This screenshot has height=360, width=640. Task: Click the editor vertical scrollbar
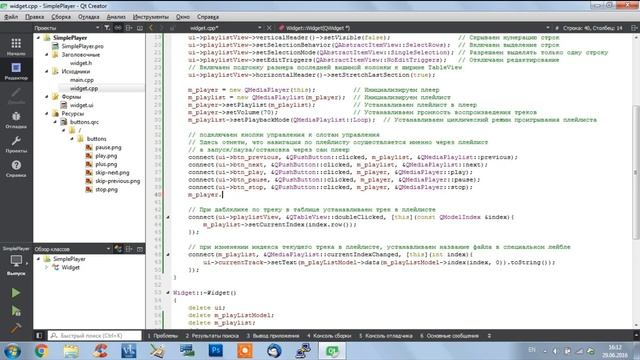pos(636,172)
